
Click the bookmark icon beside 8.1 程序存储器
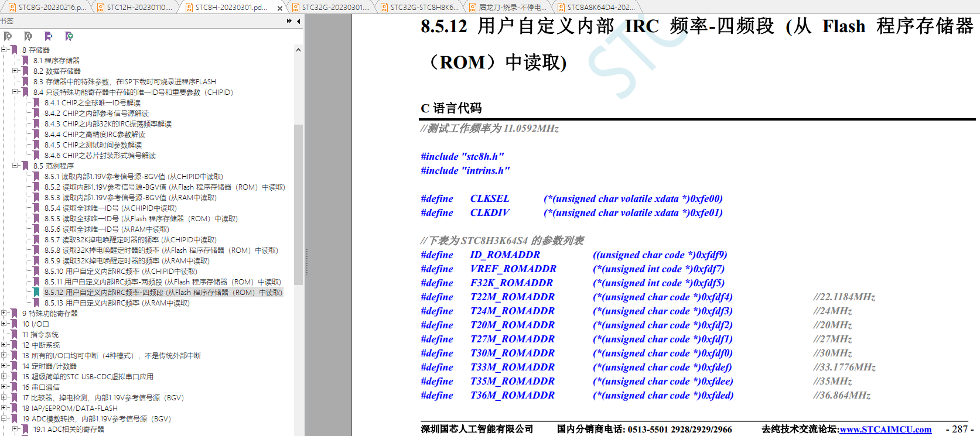(x=25, y=61)
